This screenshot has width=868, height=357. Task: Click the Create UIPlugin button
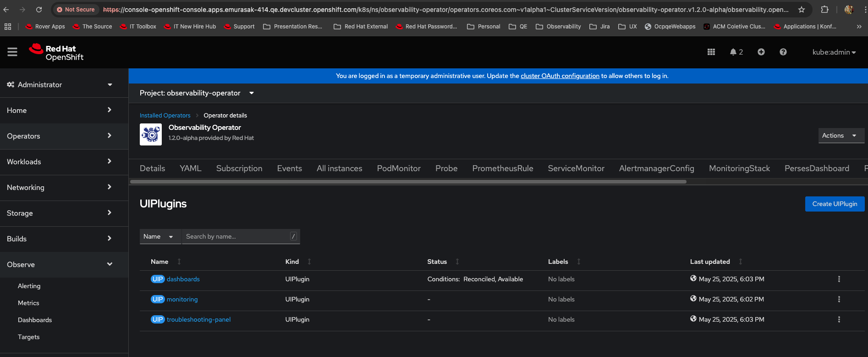(x=834, y=204)
